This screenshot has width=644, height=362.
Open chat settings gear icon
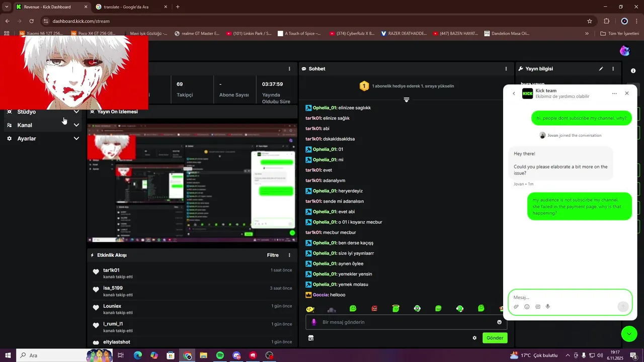tap(474, 338)
